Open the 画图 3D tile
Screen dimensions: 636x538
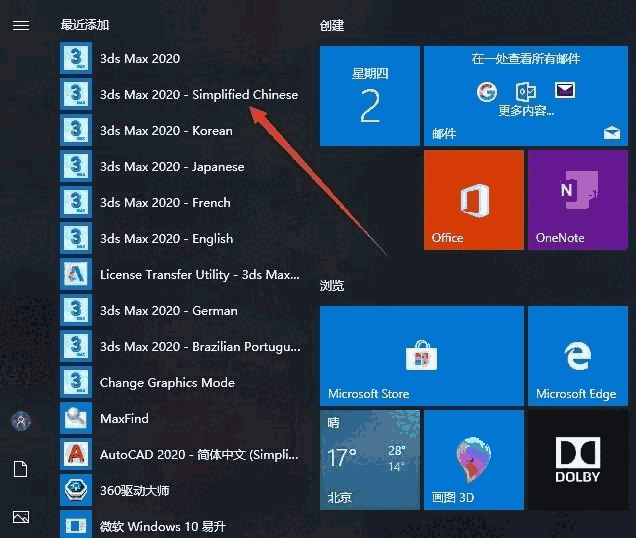tap(474, 460)
